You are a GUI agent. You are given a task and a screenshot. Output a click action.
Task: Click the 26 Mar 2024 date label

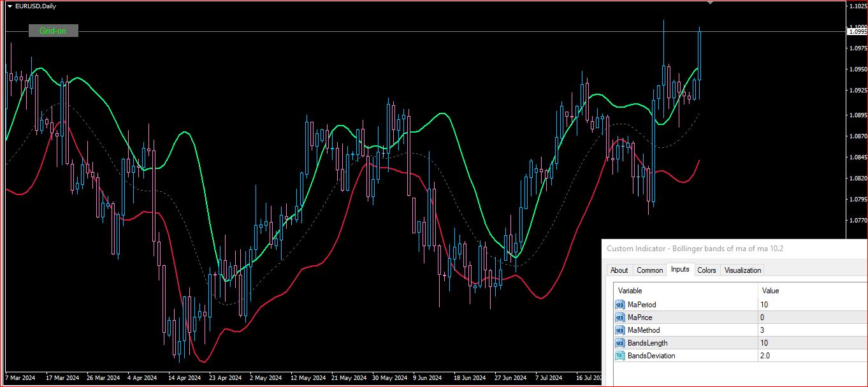(x=103, y=378)
